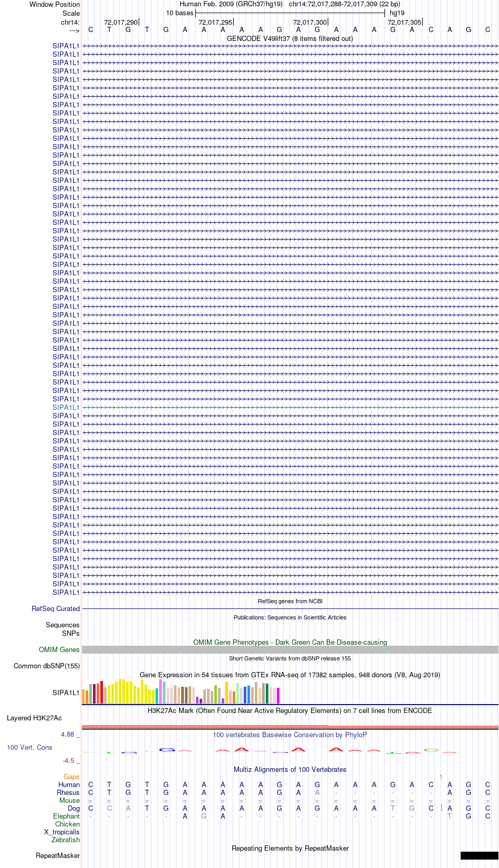Click the RepeatMasker track label
Screen dimensions: 499x868
58,855
